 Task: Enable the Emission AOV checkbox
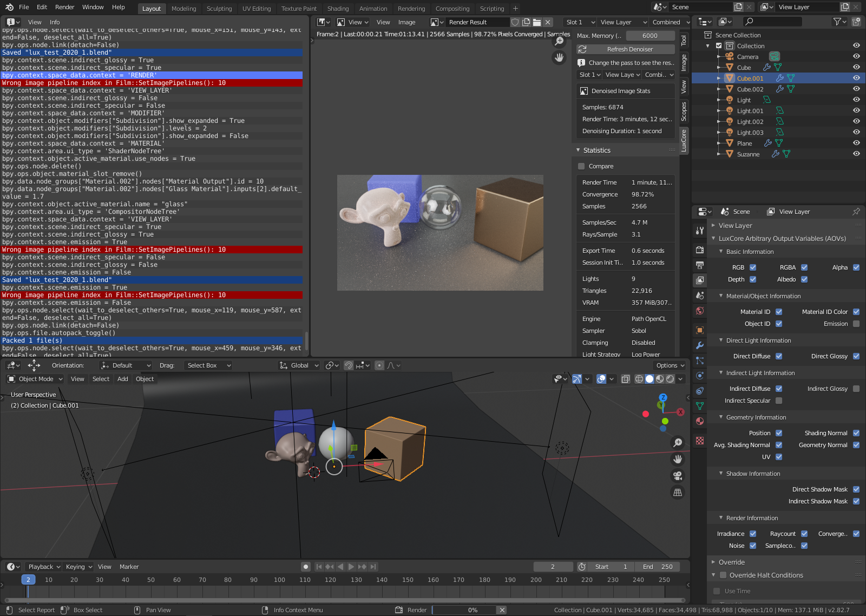pos(856,324)
